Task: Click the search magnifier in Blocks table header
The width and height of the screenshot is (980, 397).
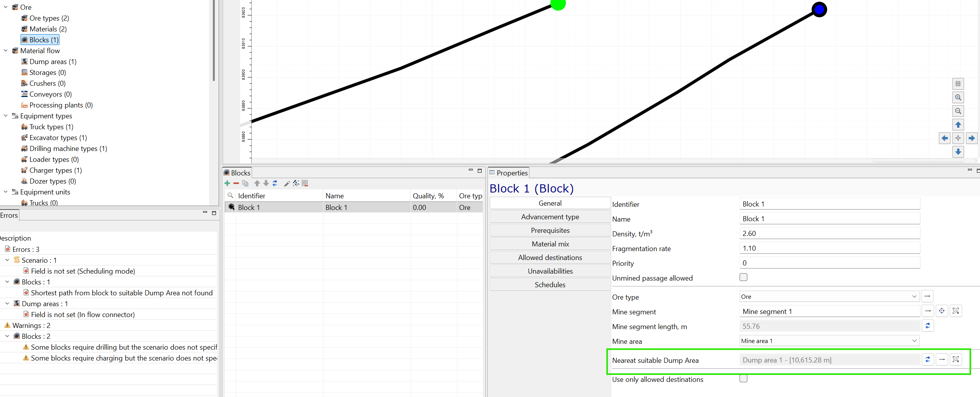Action: point(230,196)
